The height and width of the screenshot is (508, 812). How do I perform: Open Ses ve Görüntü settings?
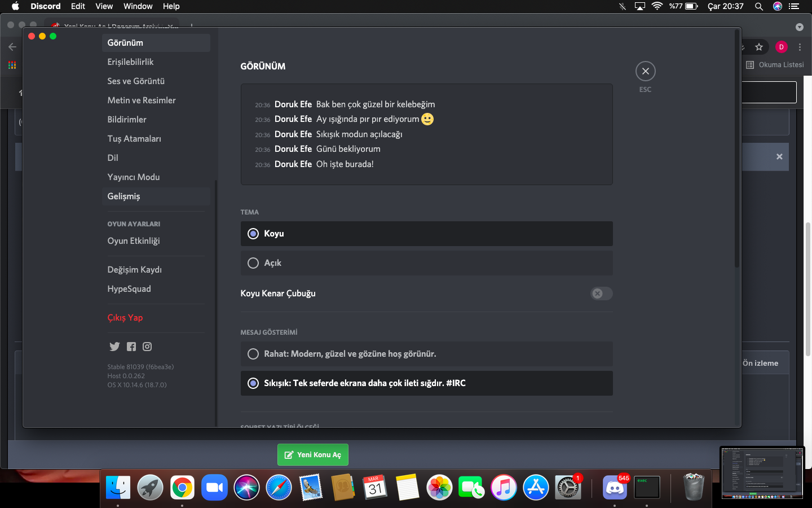click(156, 81)
